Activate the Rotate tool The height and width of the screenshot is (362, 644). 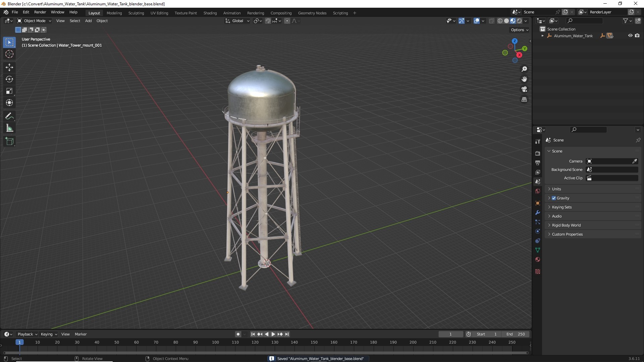(9, 79)
